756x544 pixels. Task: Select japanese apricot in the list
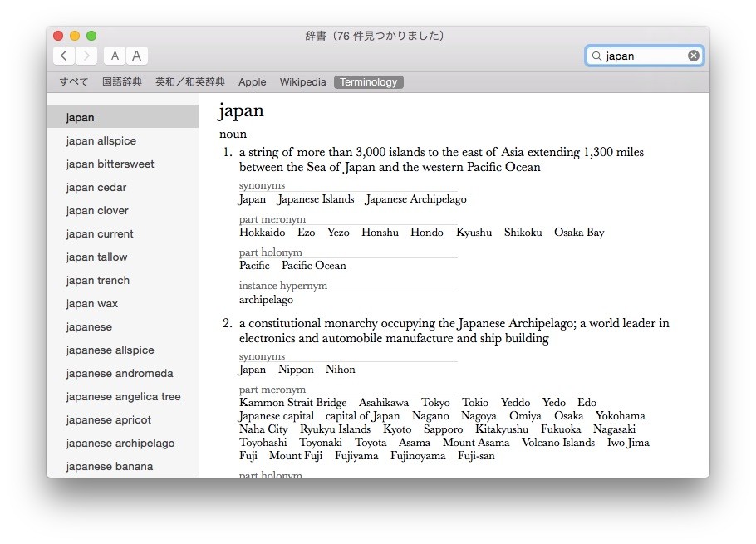pyautogui.click(x=122, y=419)
